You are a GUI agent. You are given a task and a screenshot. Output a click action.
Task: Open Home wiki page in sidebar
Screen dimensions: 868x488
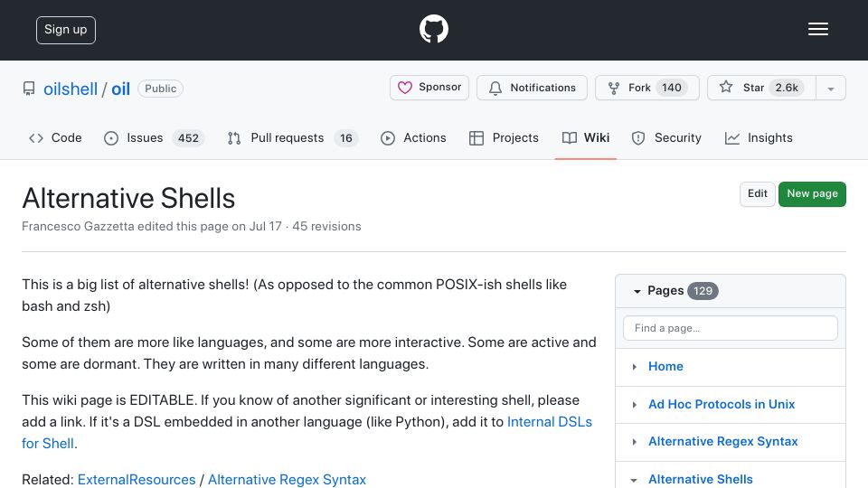[665, 366]
